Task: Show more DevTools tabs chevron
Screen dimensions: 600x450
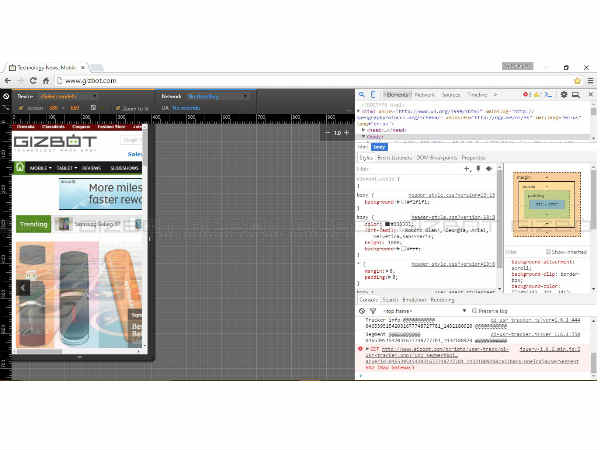Action: click(x=496, y=94)
